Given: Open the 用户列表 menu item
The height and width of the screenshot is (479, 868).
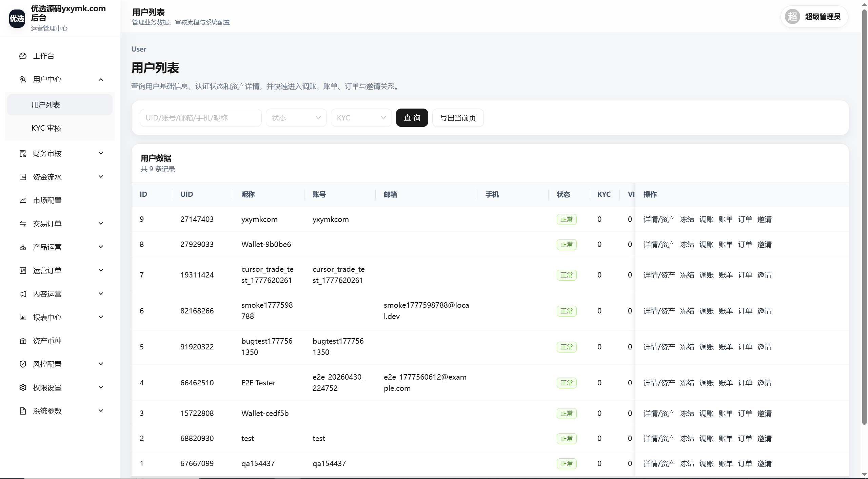Looking at the screenshot, I should (x=60, y=105).
